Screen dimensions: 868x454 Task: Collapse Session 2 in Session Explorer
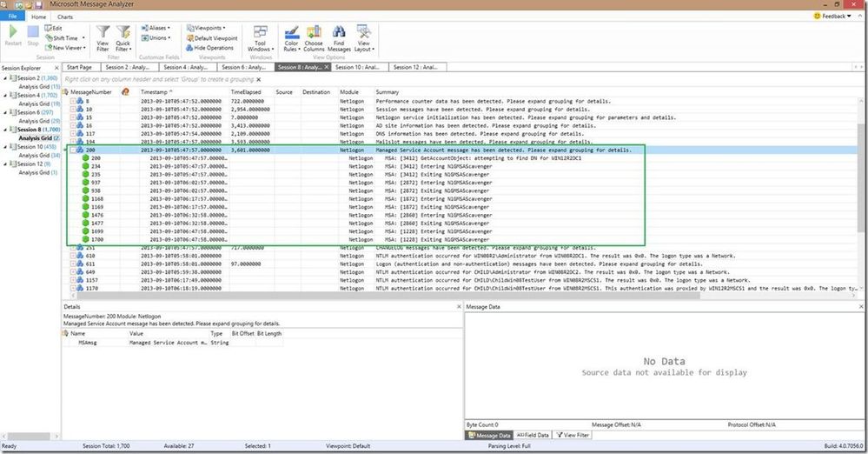pos(5,78)
